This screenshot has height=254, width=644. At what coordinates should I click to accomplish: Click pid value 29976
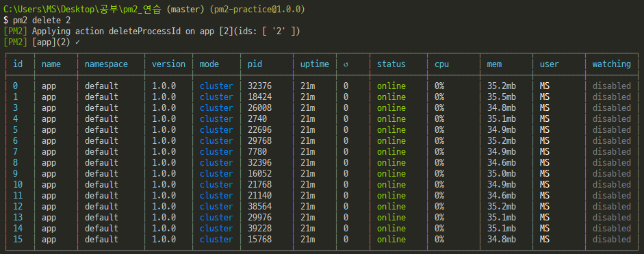click(x=259, y=218)
